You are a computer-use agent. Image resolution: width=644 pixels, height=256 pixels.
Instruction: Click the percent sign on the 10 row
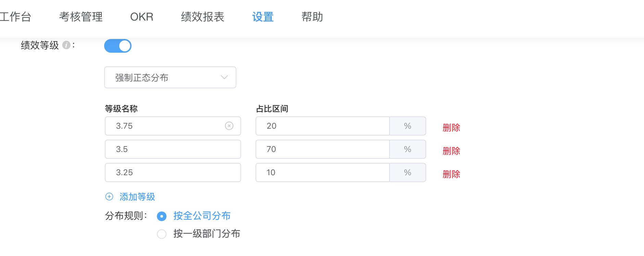(407, 172)
